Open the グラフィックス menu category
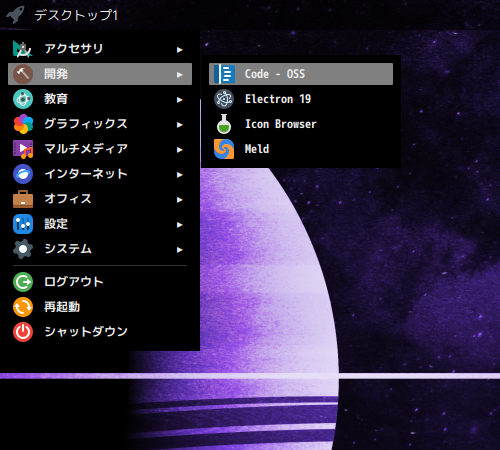This screenshot has height=450, width=500. click(100, 124)
